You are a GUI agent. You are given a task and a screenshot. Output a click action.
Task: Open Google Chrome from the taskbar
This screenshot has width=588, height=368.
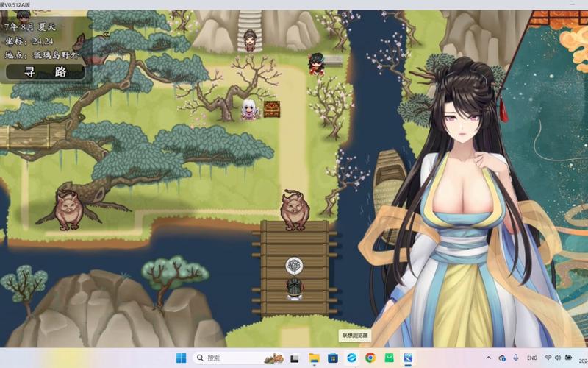point(370,358)
